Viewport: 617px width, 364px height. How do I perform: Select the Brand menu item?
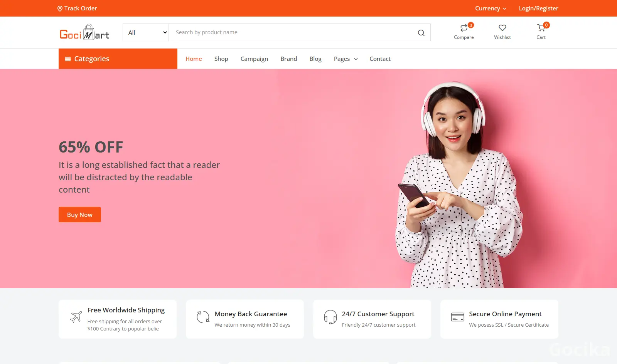click(288, 59)
